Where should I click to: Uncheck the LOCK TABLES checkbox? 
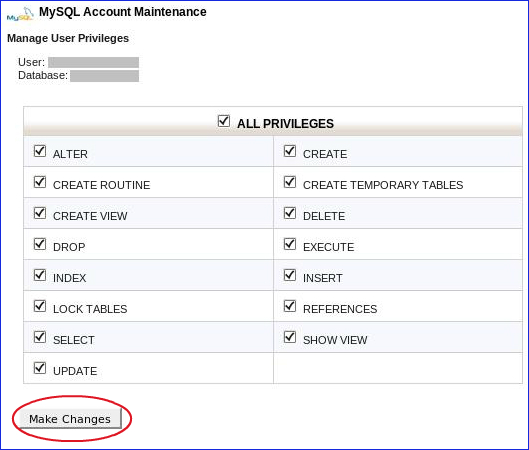[40, 306]
